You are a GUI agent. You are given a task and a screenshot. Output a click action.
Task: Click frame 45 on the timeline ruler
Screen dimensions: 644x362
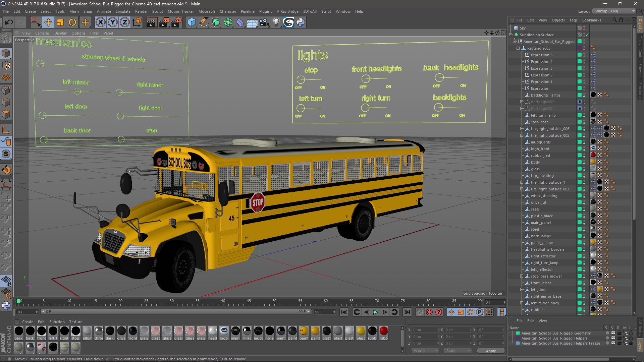249,301
